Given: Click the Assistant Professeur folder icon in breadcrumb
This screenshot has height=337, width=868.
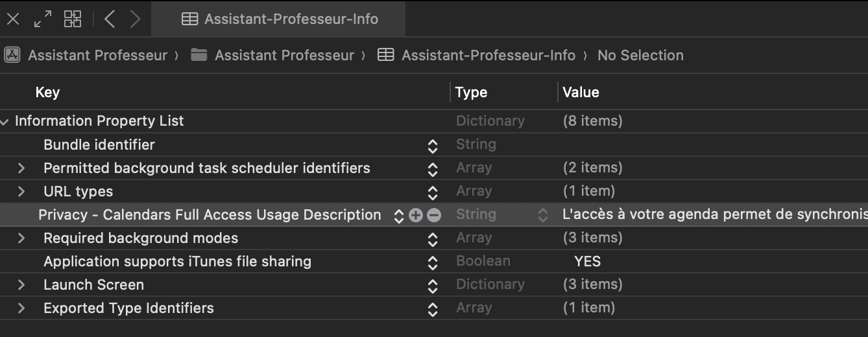Looking at the screenshot, I should [x=199, y=55].
